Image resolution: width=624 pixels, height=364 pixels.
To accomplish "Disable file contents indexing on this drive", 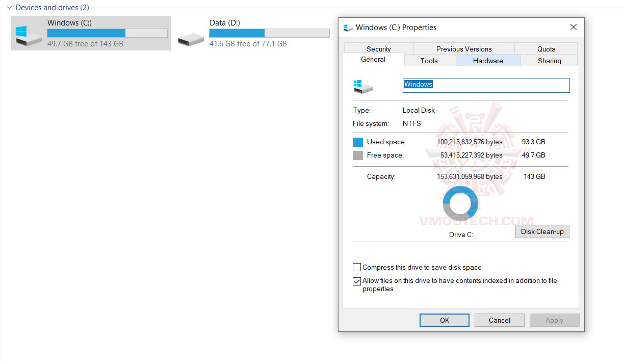I will 357,281.
